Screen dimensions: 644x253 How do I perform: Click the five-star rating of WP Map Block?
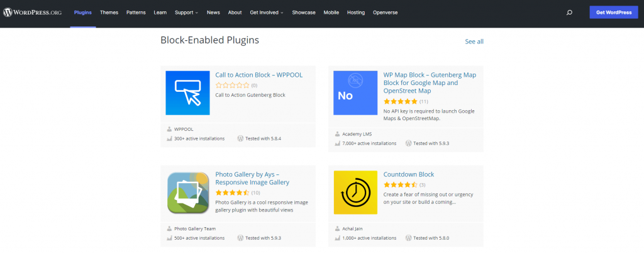tap(401, 101)
